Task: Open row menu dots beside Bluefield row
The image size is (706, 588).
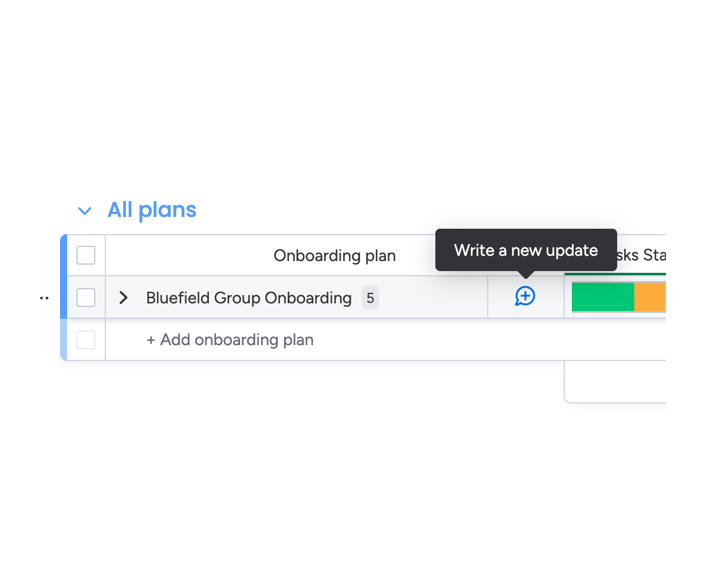Action: [44, 298]
